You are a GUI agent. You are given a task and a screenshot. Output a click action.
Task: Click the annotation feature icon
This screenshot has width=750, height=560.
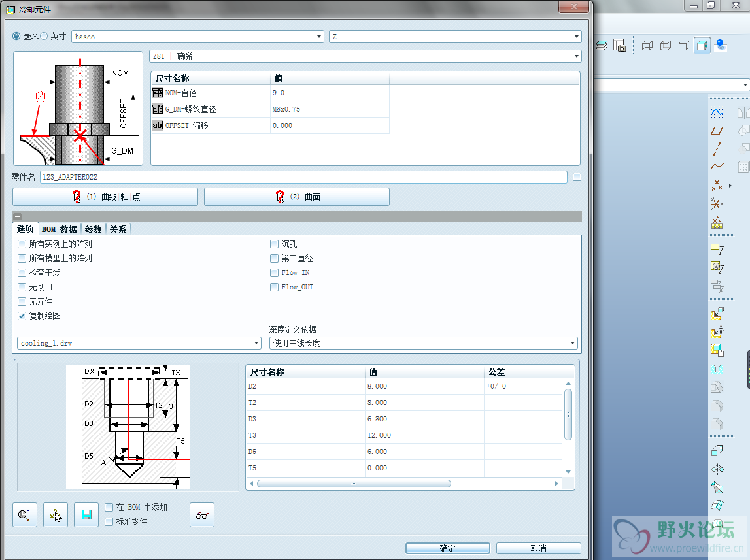click(x=717, y=248)
